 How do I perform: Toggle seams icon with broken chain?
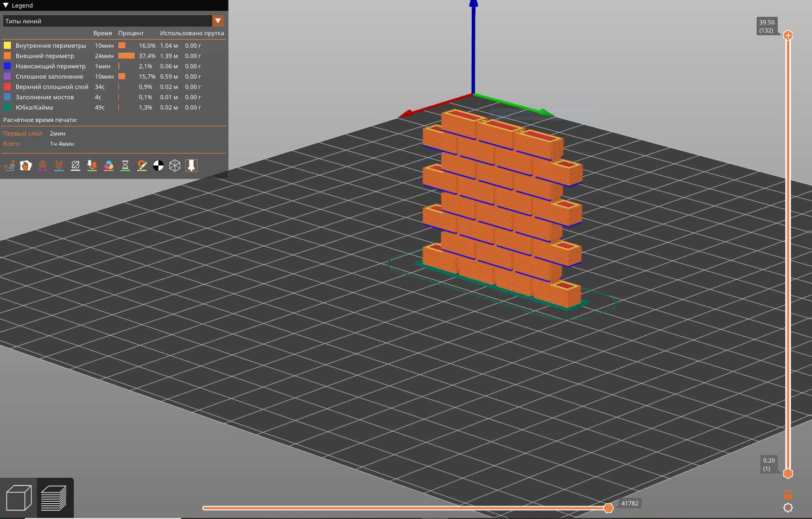[x=75, y=165]
